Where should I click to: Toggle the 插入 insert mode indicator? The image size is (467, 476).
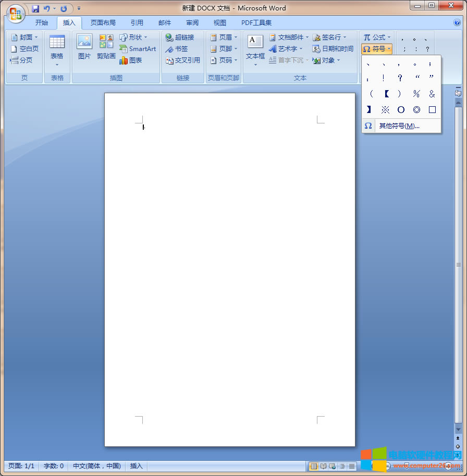[137, 466]
